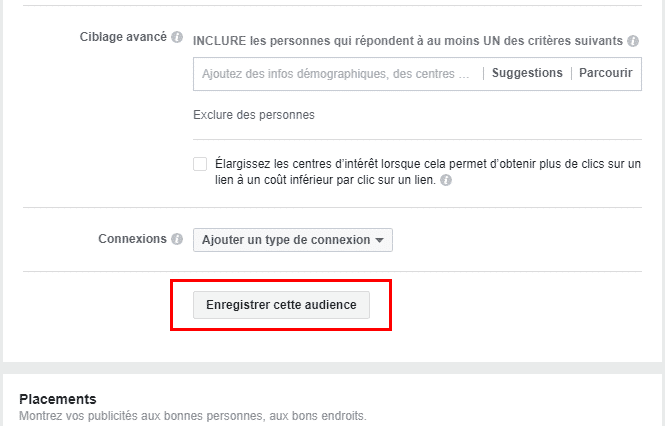The image size is (665, 426).
Task: Focus the 'Ajoutez des infos démographiques' input field
Action: pyautogui.click(x=335, y=74)
